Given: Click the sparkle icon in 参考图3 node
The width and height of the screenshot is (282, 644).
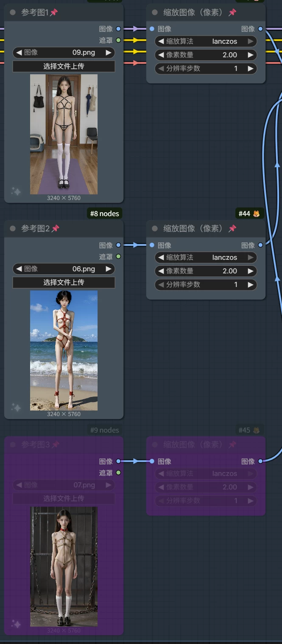Looking at the screenshot, I should (x=16, y=624).
